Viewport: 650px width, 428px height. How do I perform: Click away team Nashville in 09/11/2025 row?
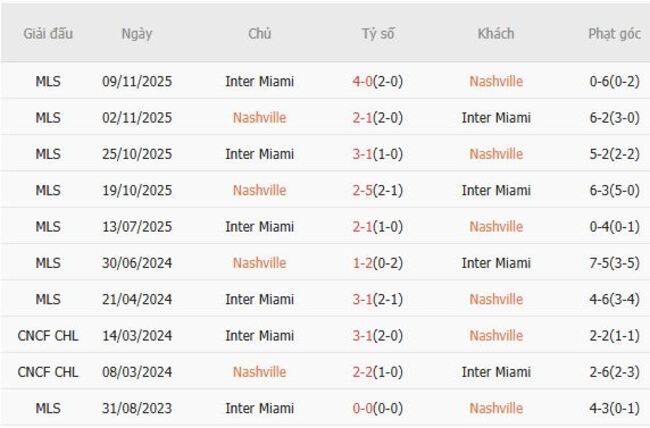pyautogui.click(x=496, y=82)
